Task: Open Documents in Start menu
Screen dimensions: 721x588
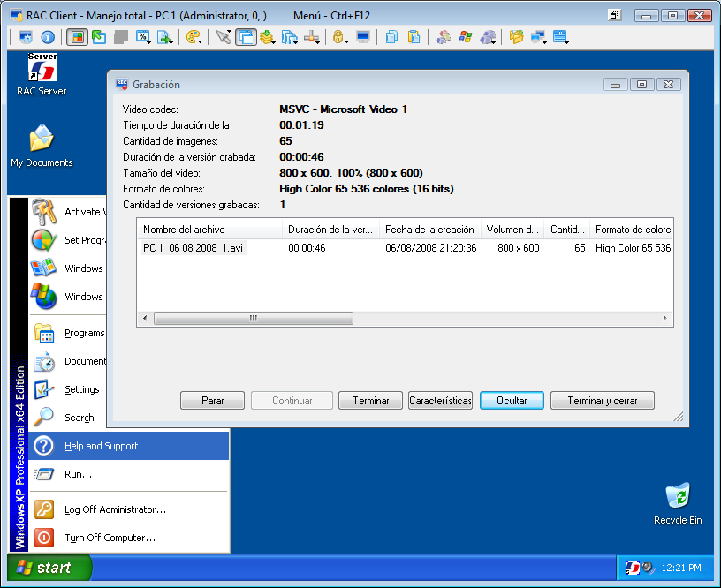Action: coord(68,361)
